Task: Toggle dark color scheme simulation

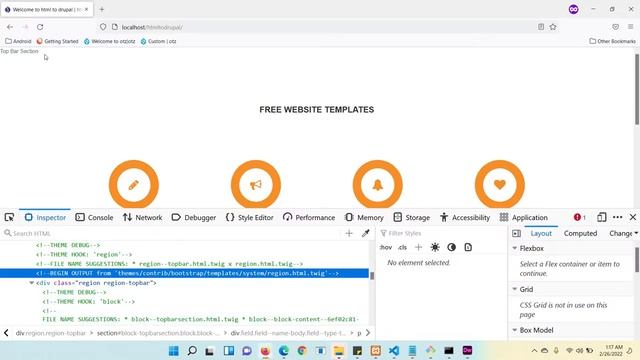Action: (x=451, y=247)
